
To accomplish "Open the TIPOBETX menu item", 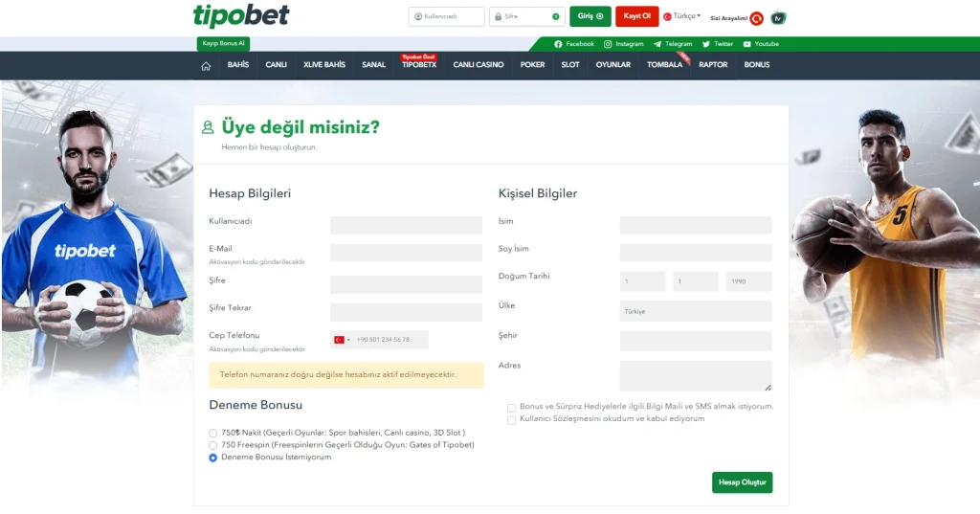I will point(419,65).
